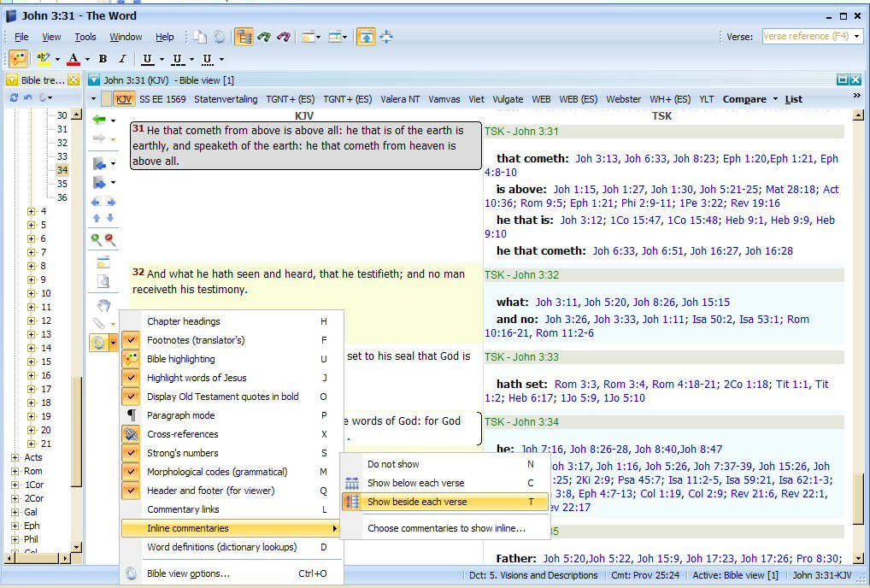Screen dimensions: 870x588
Task: Apply the solid underline style
Action: click(x=147, y=59)
